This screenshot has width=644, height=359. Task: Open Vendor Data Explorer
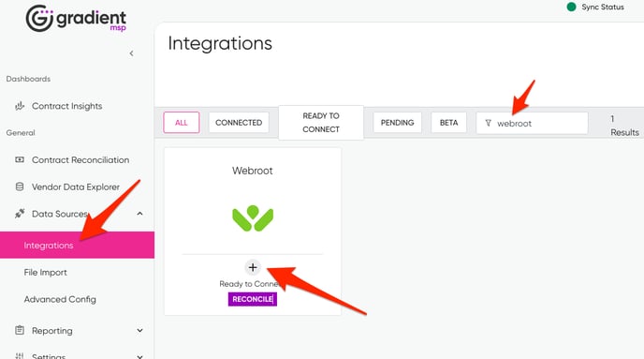(x=76, y=187)
